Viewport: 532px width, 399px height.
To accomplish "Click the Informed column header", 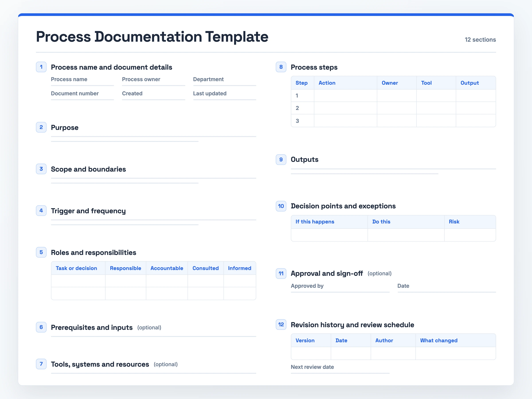I will tap(240, 268).
